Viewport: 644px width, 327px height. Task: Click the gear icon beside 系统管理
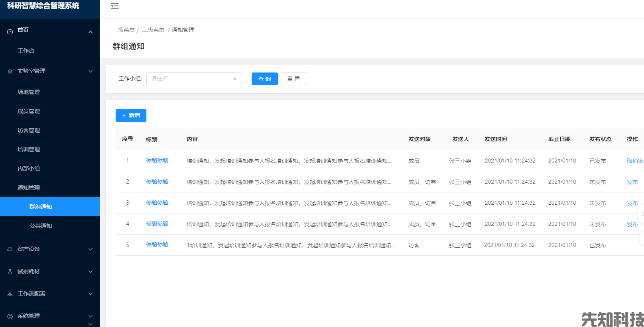tap(10, 316)
